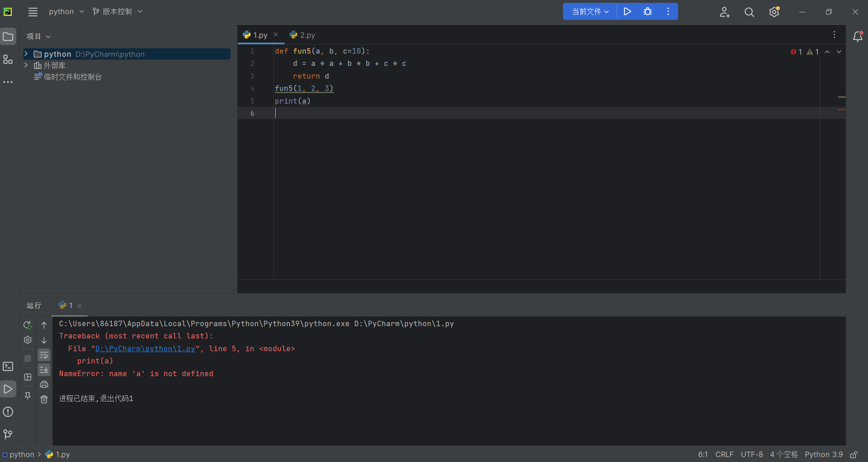The width and height of the screenshot is (868, 462).
Task: Start debugging with the bug icon
Action: point(648,11)
